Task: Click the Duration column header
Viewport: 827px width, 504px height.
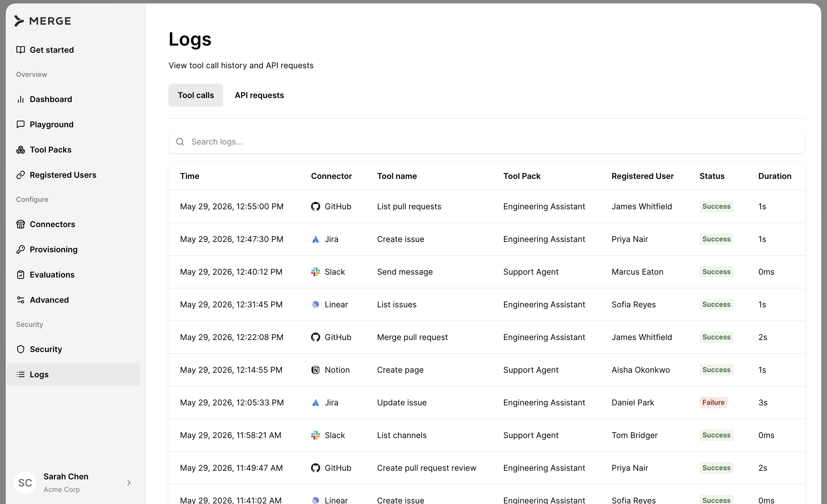Action: click(774, 176)
